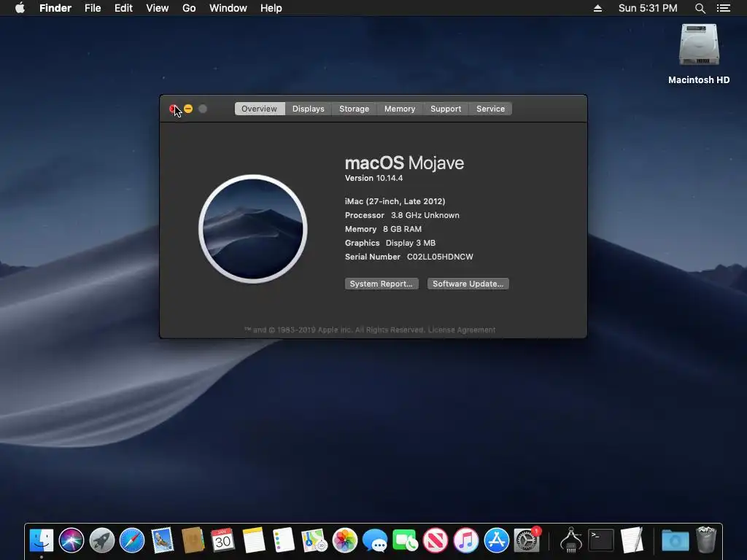Screen dimensions: 747x560
Task: Open Finder from the Dock
Action: [42, 540]
